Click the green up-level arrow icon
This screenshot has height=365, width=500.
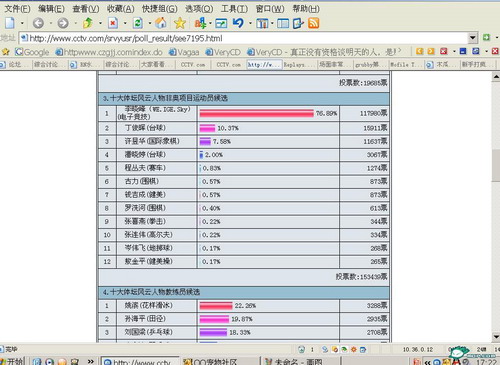pos(88,23)
